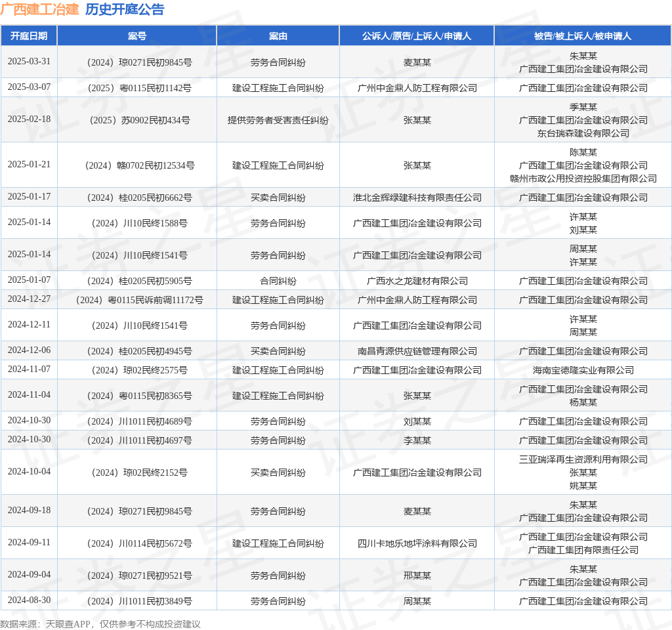Select case number (2025)粤0115民初1142号

[x=140, y=88]
